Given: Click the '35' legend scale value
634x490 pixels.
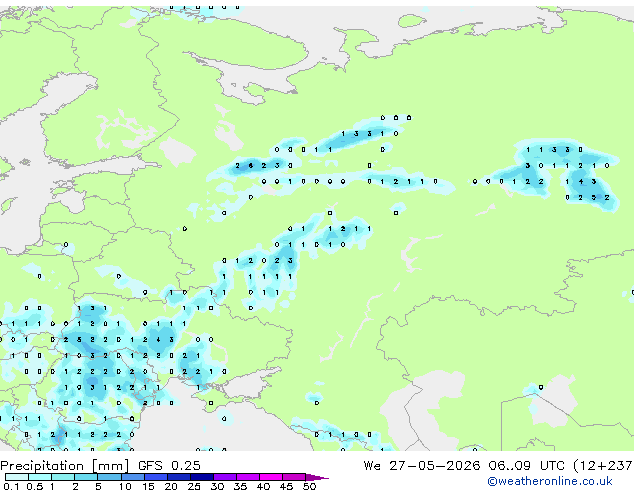Looking at the screenshot, I should [x=241, y=486].
